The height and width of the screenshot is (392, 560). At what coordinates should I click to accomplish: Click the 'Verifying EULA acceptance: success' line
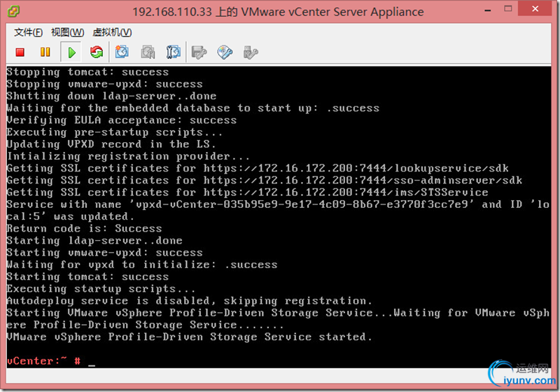(121, 120)
